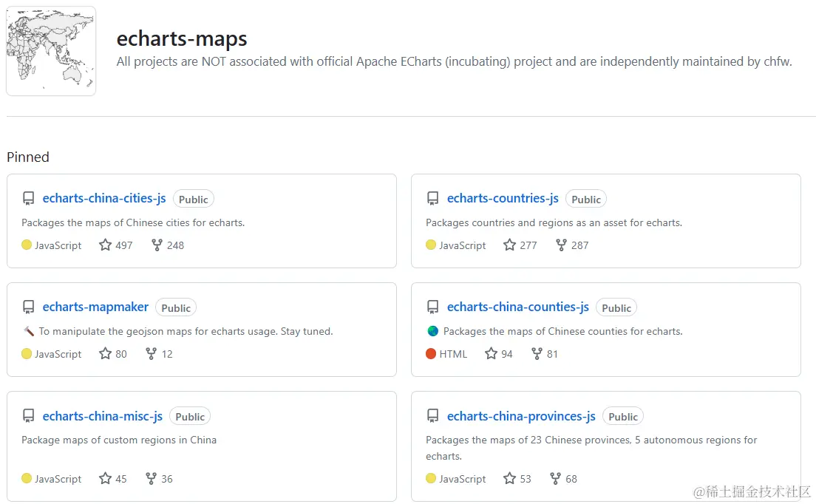Screen dimensions: 816x504
Task: Click the yellow JavaScript dot of echarts-china-cities-js
Action: click(27, 245)
